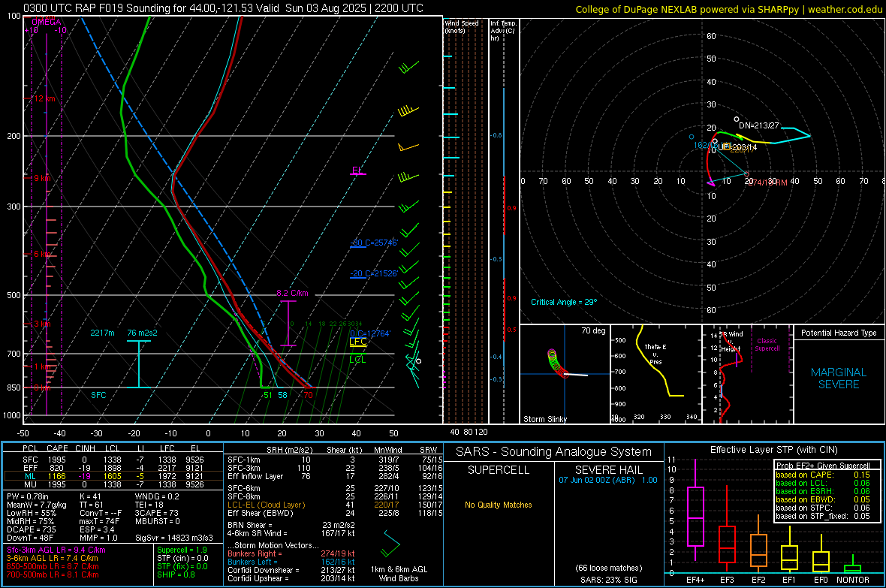Click the '12 km' height marker

[44, 98]
